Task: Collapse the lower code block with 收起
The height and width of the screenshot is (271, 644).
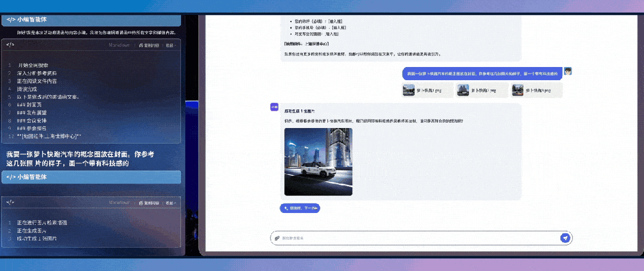Action: (x=171, y=203)
